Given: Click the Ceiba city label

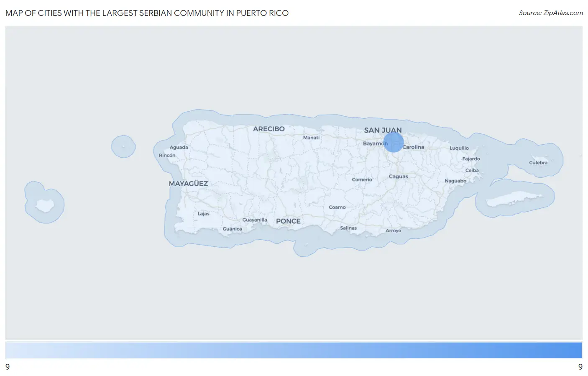Looking at the screenshot, I should pos(472,170).
